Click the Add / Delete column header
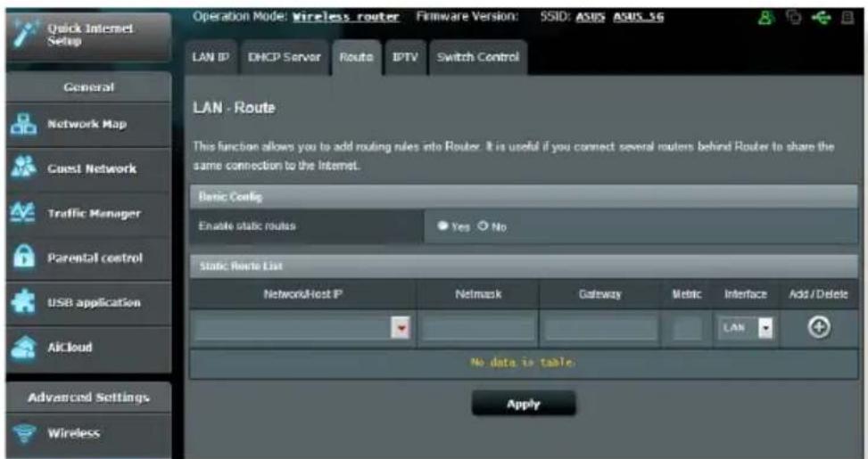 point(818,295)
